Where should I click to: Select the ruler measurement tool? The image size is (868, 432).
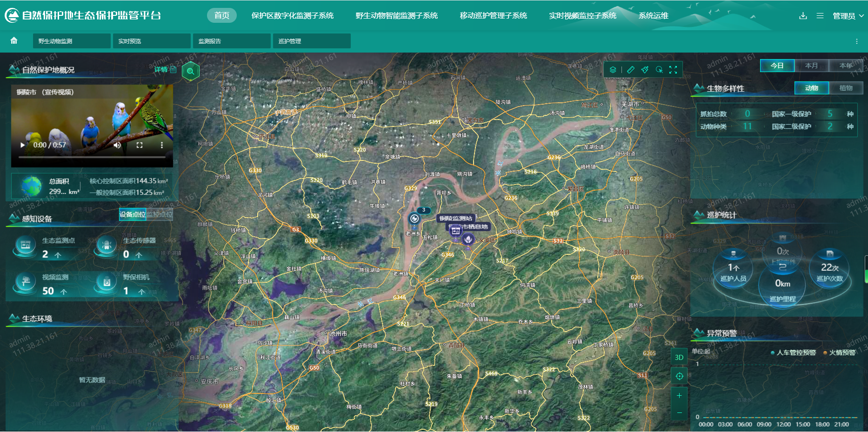tap(630, 70)
